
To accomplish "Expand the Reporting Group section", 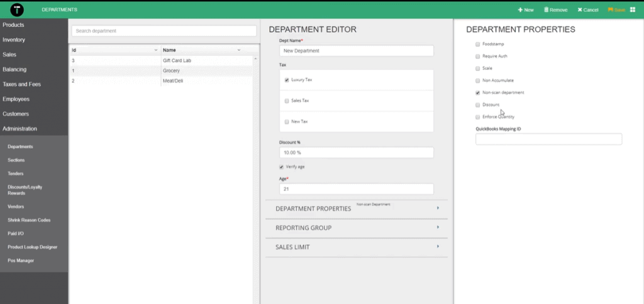I will coord(357,227).
